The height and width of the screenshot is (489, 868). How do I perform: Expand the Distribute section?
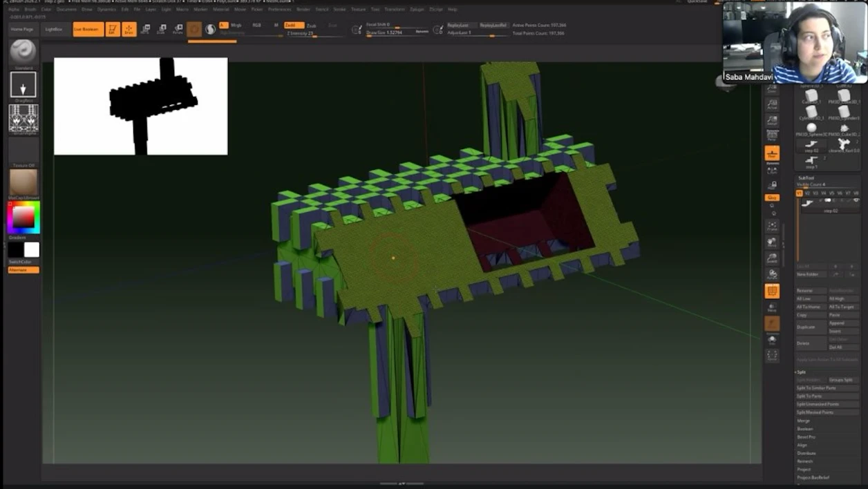pos(805,453)
